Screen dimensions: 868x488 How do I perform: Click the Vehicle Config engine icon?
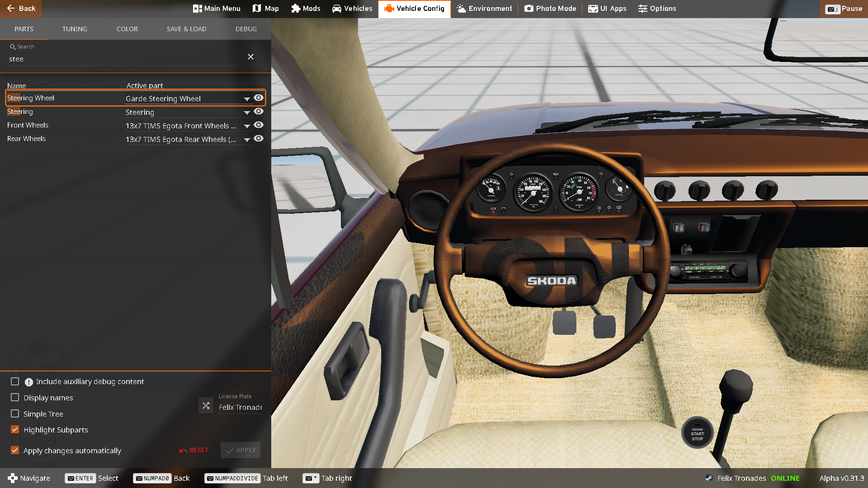click(389, 9)
